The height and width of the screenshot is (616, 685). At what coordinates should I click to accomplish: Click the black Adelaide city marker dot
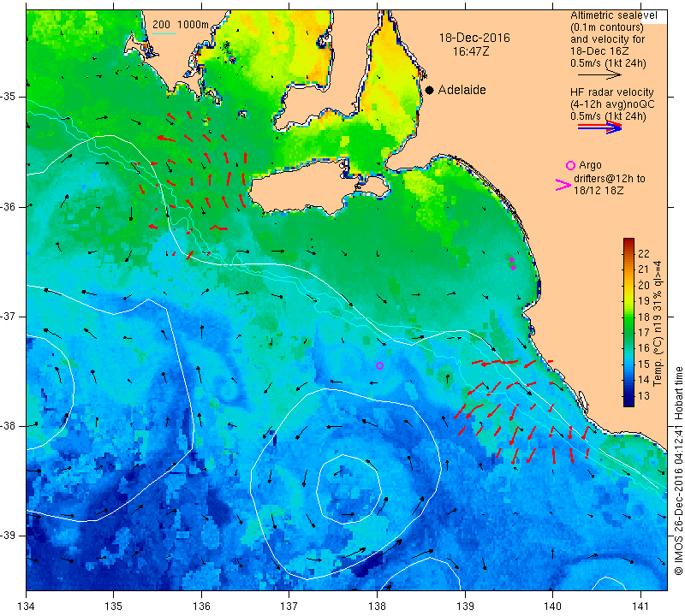point(430,90)
